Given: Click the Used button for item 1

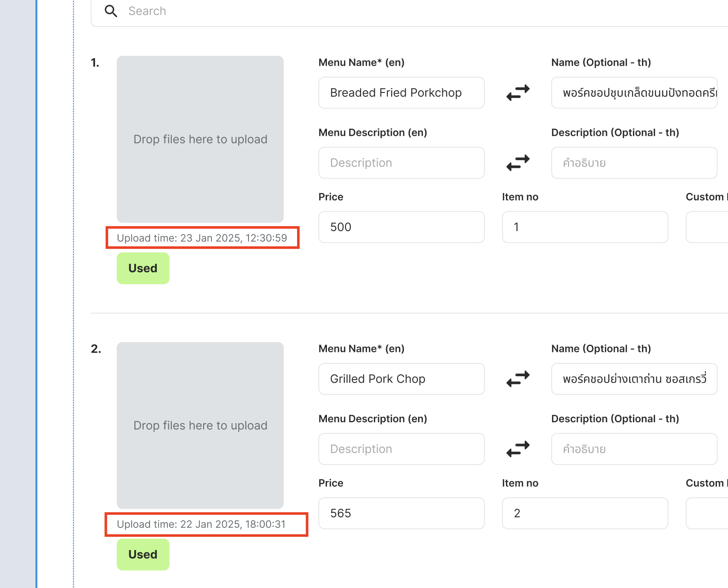Looking at the screenshot, I should 143,268.
